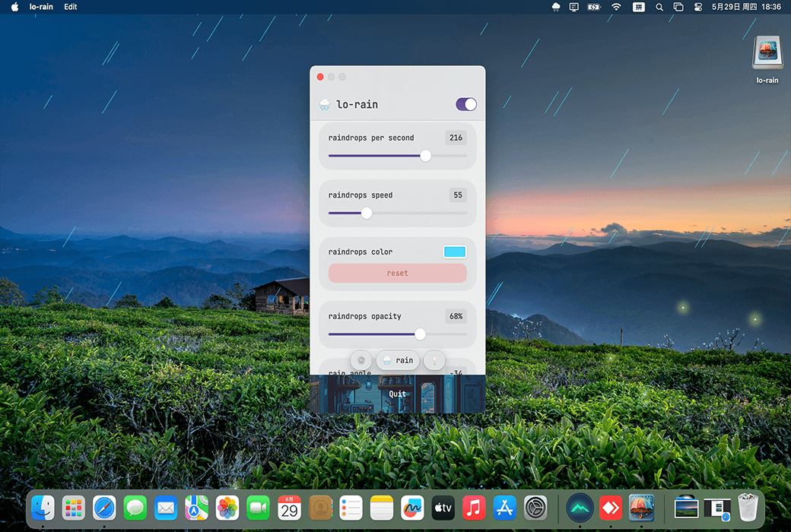Switch the Pinyin input source
This screenshot has width=791, height=532.
click(639, 7)
